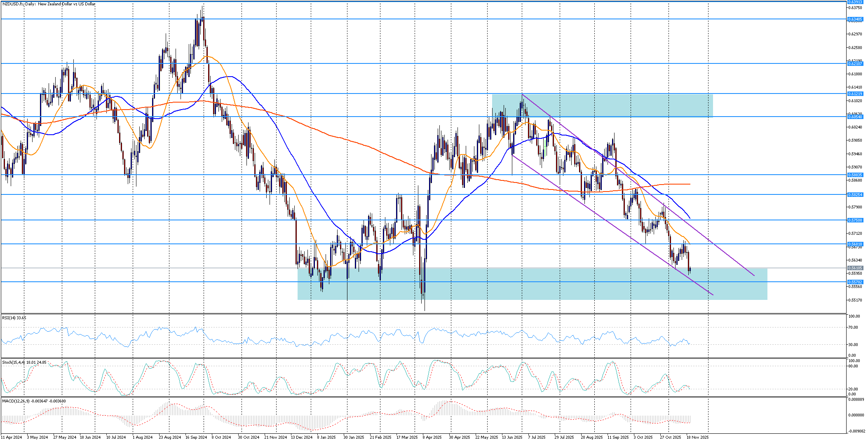
Task: Click the 18 Nov 2025 date label
Action: (698, 437)
